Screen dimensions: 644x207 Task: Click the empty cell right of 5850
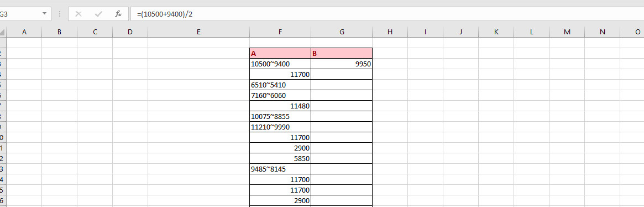[x=342, y=158]
